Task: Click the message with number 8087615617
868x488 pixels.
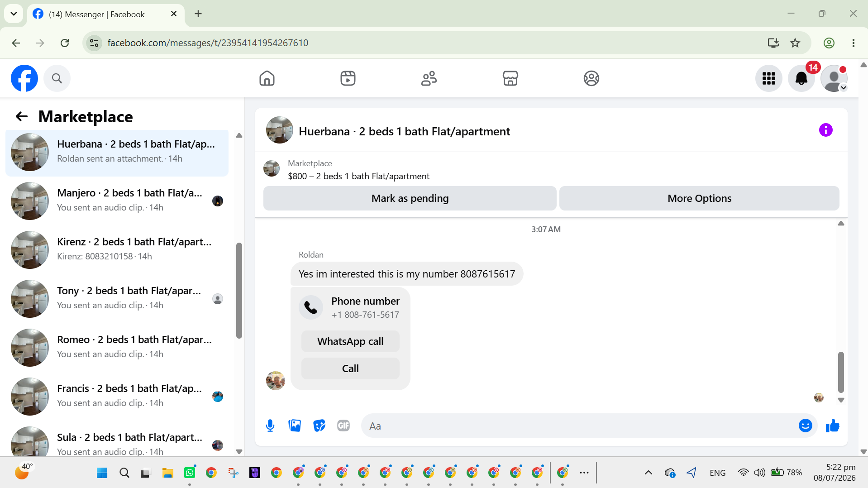Action: click(406, 274)
